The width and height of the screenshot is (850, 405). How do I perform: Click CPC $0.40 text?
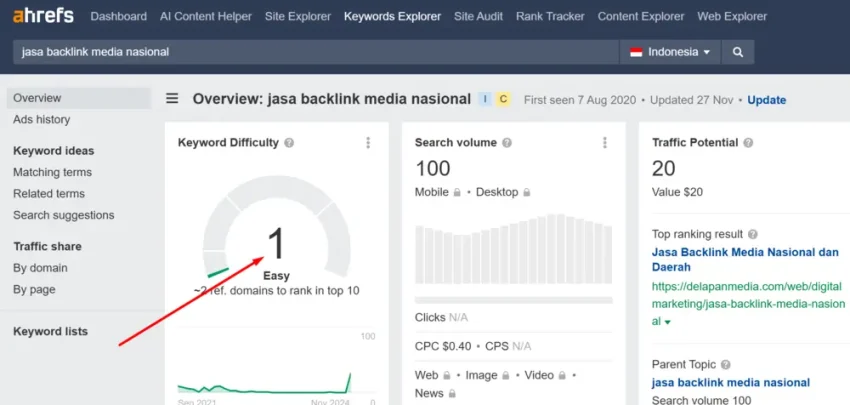coord(443,346)
